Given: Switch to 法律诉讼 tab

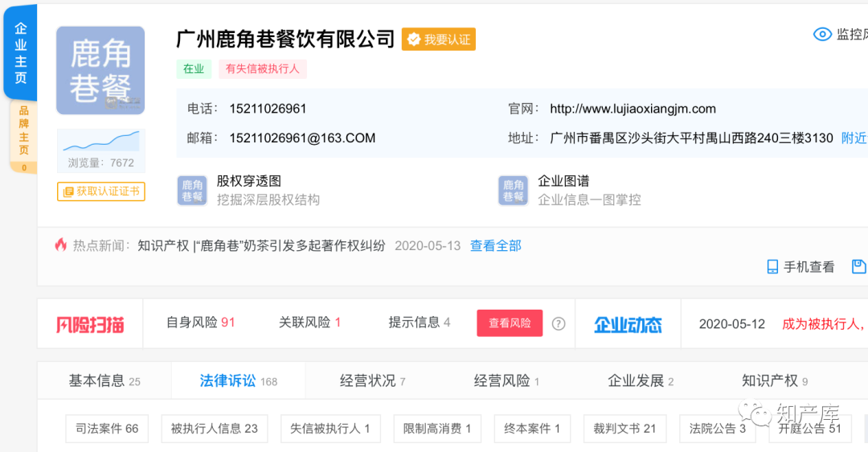Looking at the screenshot, I should (x=239, y=380).
